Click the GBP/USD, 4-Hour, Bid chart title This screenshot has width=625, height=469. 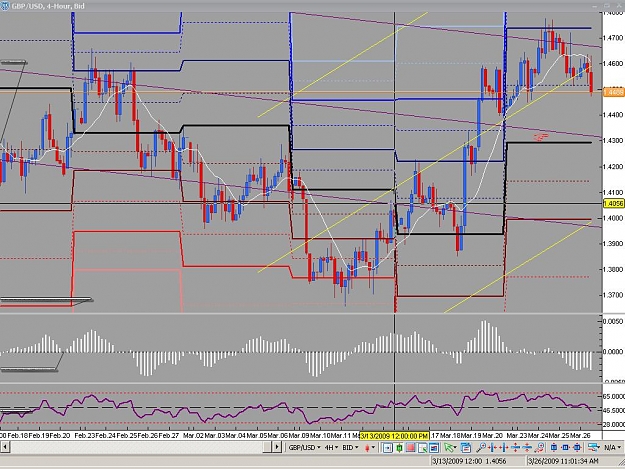click(48, 6)
